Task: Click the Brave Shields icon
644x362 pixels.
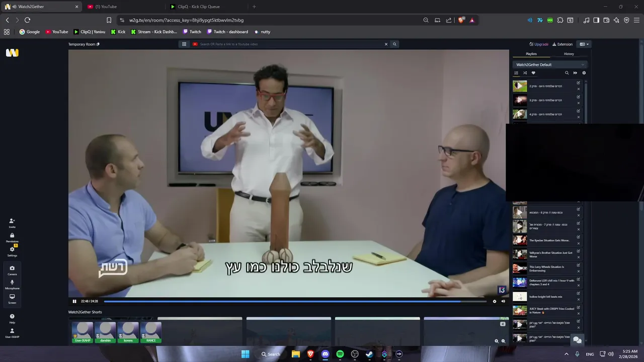Action: tap(461, 20)
